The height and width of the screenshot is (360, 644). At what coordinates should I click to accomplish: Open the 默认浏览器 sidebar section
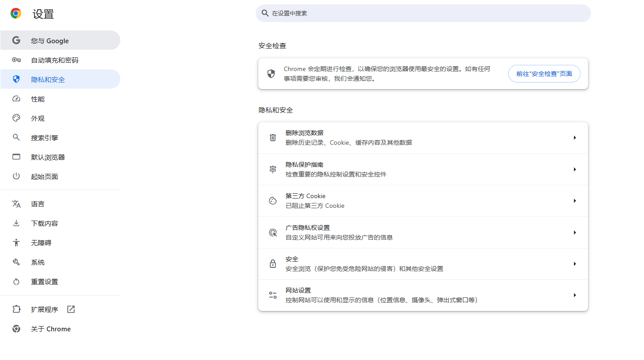60,157
